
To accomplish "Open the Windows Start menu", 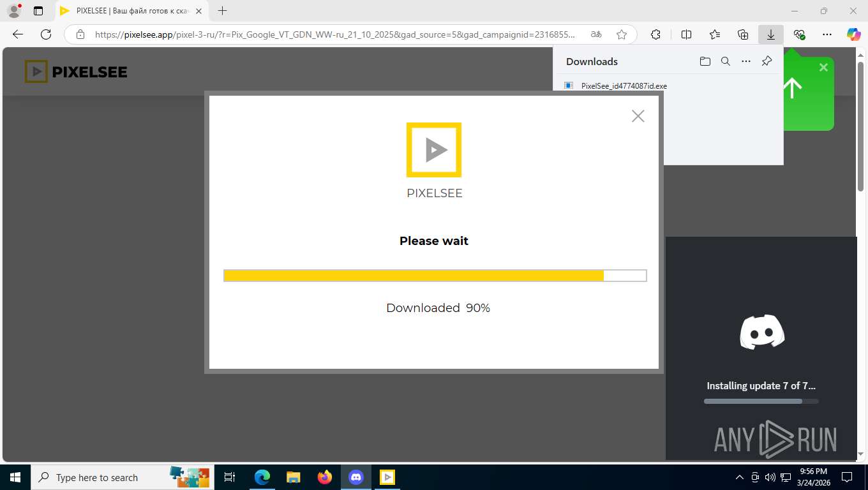I will [x=15, y=477].
